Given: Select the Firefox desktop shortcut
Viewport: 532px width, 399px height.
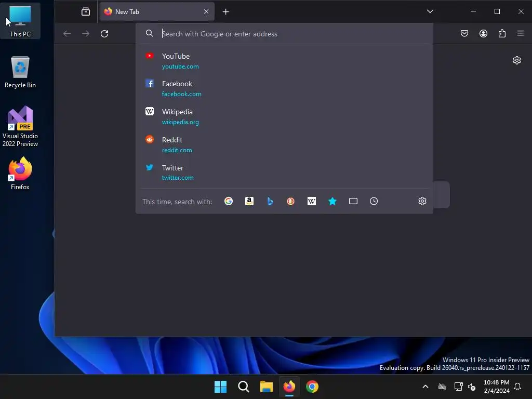Looking at the screenshot, I should [x=20, y=173].
